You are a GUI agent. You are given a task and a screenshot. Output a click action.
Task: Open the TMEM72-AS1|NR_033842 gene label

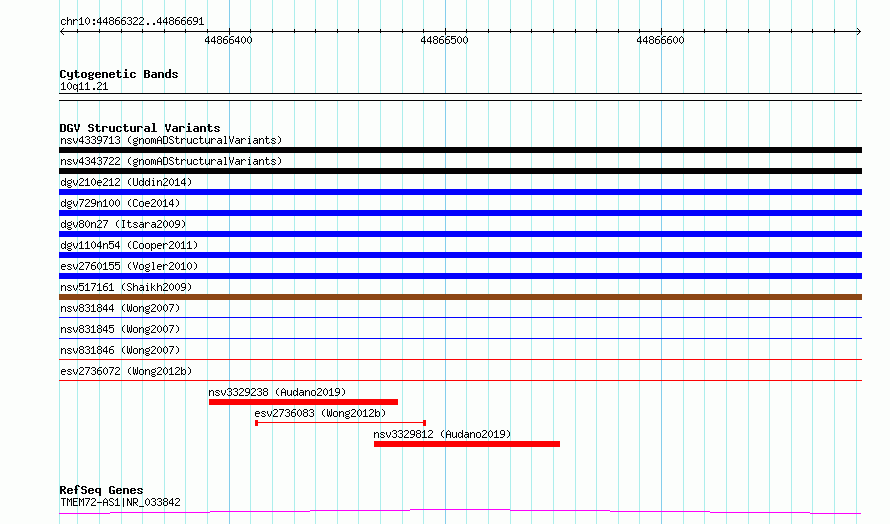pyautogui.click(x=120, y=502)
